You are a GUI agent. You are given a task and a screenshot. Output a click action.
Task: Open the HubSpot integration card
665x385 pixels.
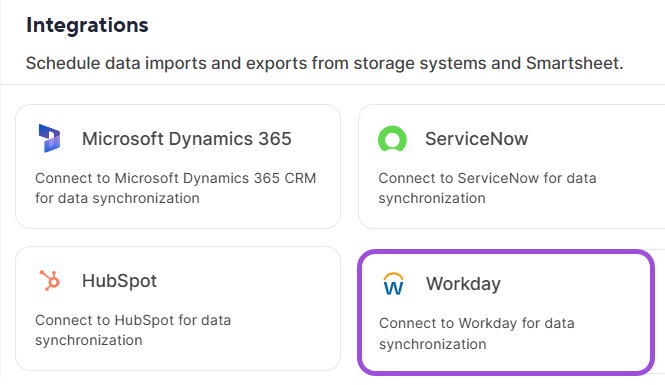[x=178, y=309]
